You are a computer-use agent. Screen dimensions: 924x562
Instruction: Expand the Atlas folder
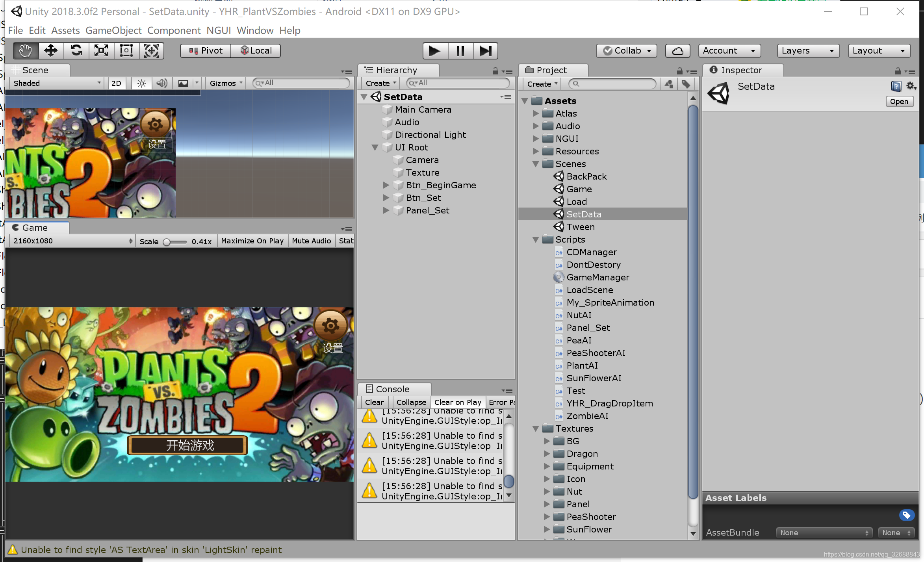(536, 113)
